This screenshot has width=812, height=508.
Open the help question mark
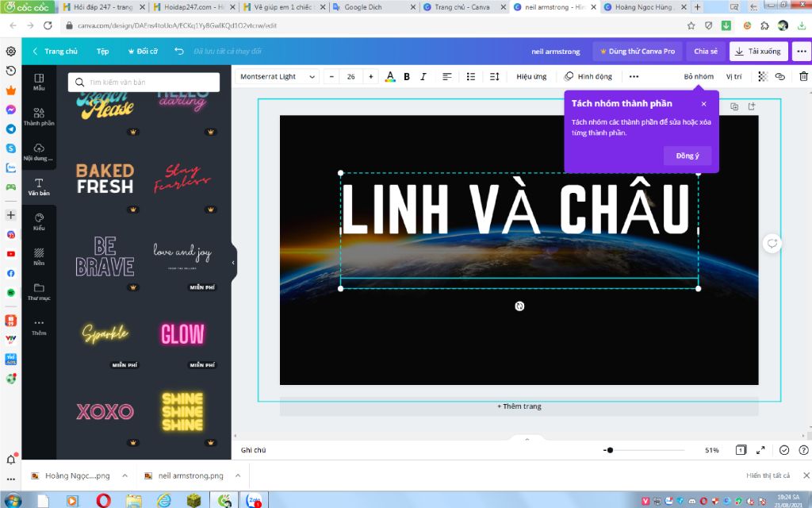[803, 450]
